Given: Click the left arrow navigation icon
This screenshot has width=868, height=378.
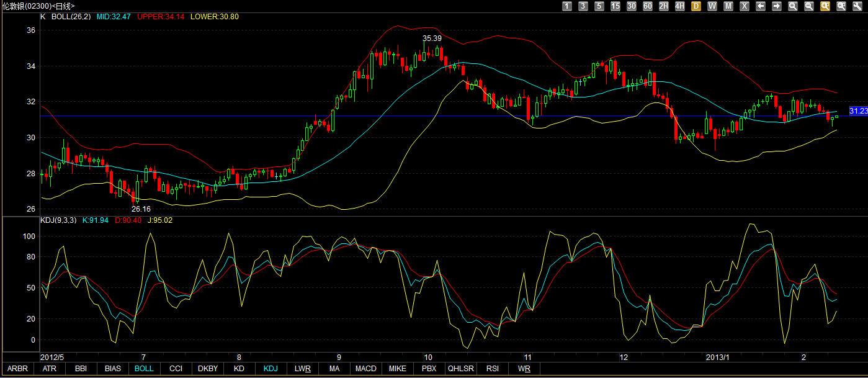Looking at the screenshot, I should 761,6.
